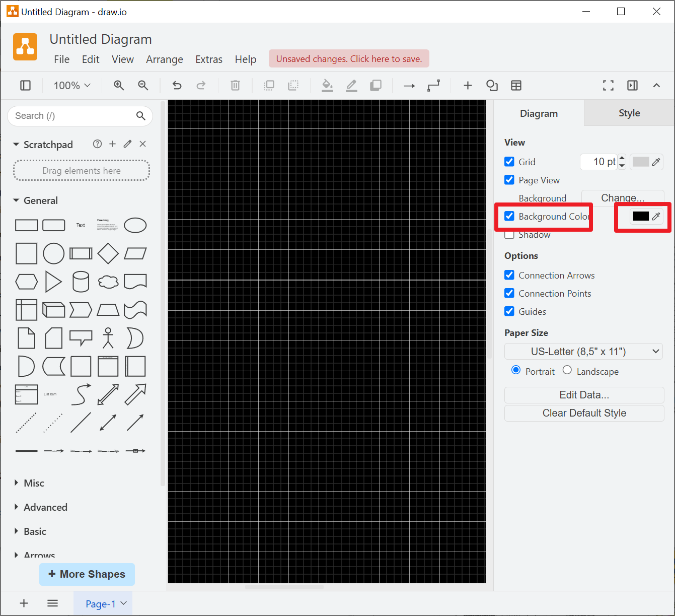Click the To Back icon
Viewport: 675px width, 616px height.
tap(293, 86)
